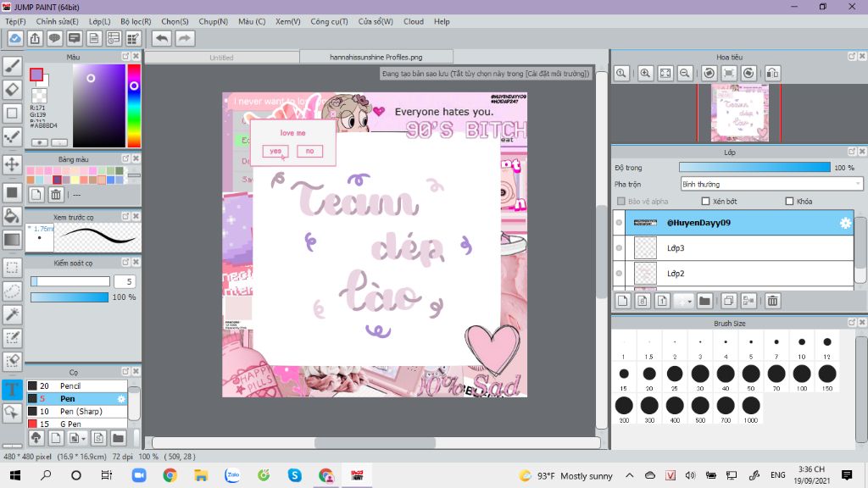Click the hue slider in color panel
The image size is (868, 488).
(134, 105)
